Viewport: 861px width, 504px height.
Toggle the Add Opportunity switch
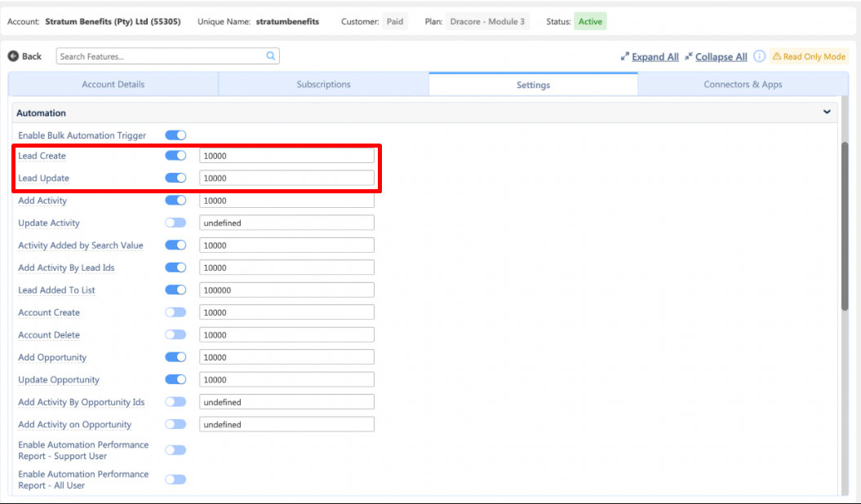tap(175, 357)
